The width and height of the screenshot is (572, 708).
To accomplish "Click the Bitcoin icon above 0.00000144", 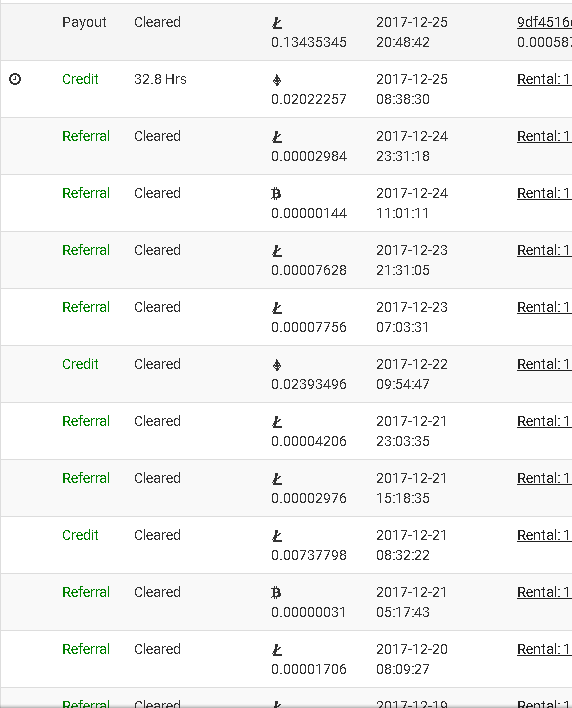I will (x=276, y=194).
